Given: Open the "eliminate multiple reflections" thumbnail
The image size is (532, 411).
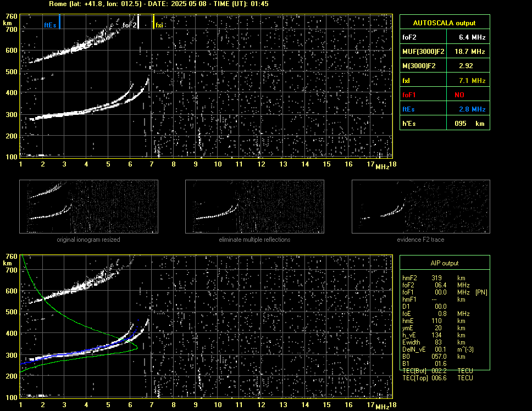Looking at the screenshot, I should (254, 207).
